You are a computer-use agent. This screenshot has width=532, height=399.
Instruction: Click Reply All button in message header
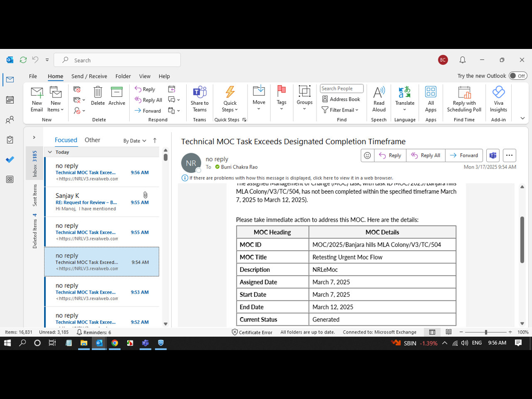point(426,155)
